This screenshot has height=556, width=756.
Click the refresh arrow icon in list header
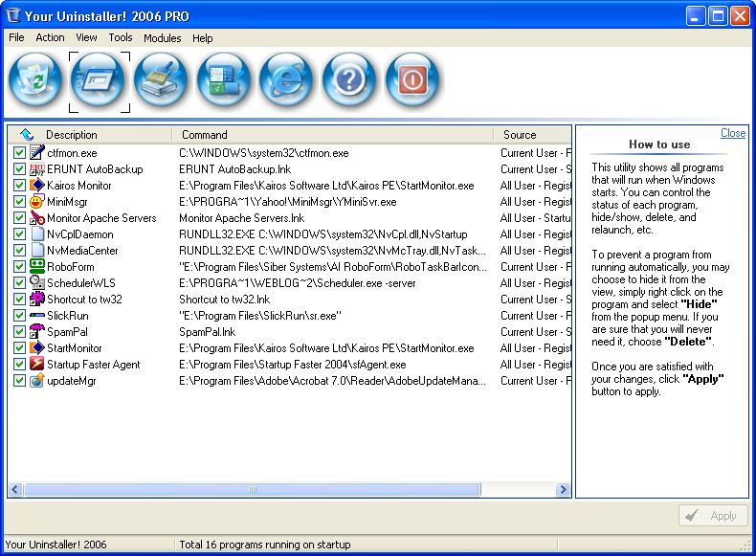tap(27, 135)
